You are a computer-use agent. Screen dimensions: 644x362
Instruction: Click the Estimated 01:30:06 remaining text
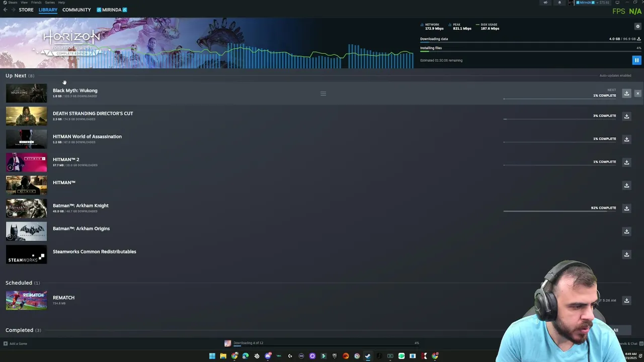pos(441,60)
